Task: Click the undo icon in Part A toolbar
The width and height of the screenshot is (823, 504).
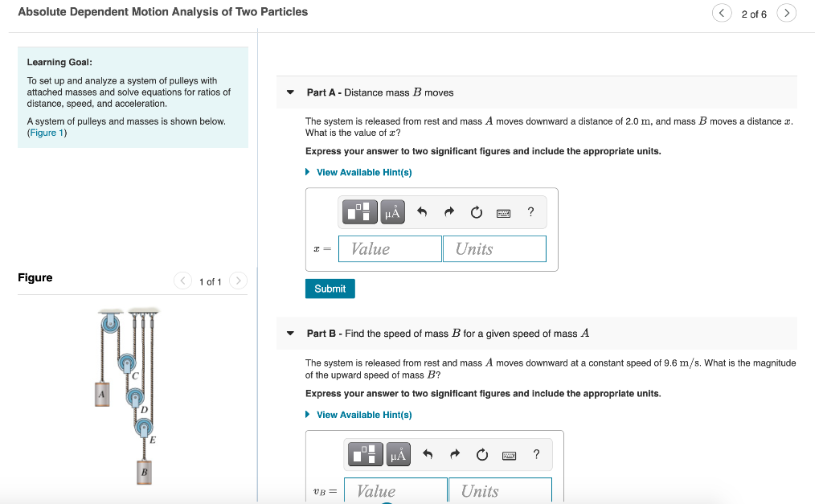Action: (421, 211)
